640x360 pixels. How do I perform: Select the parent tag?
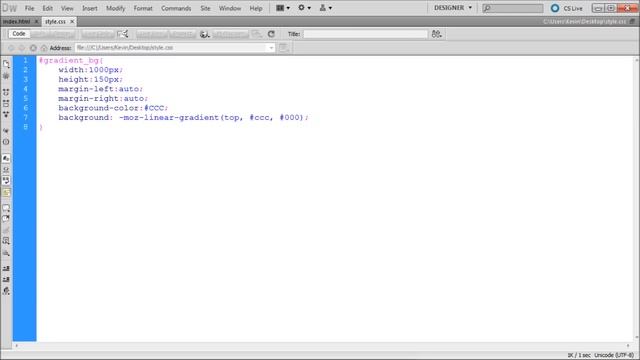tap(6, 131)
